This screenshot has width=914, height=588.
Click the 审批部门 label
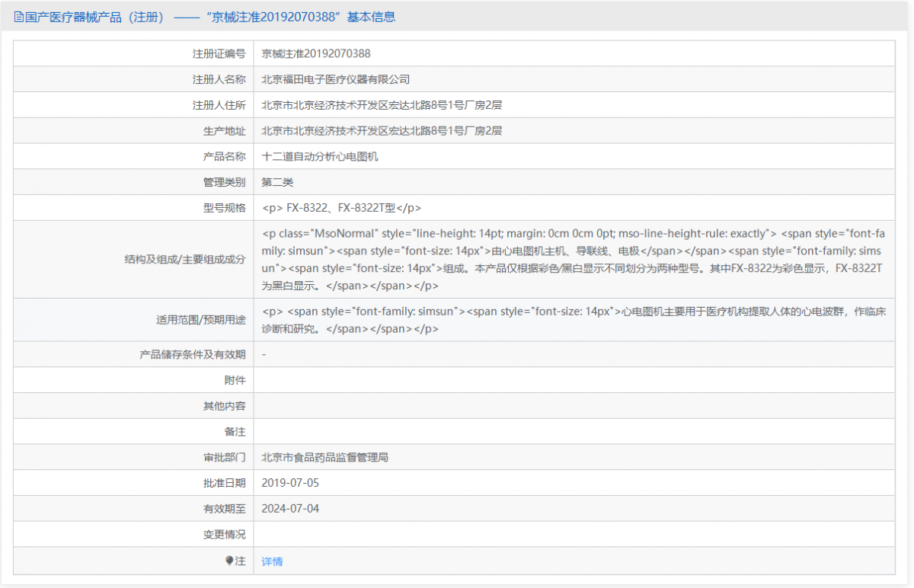(x=225, y=458)
